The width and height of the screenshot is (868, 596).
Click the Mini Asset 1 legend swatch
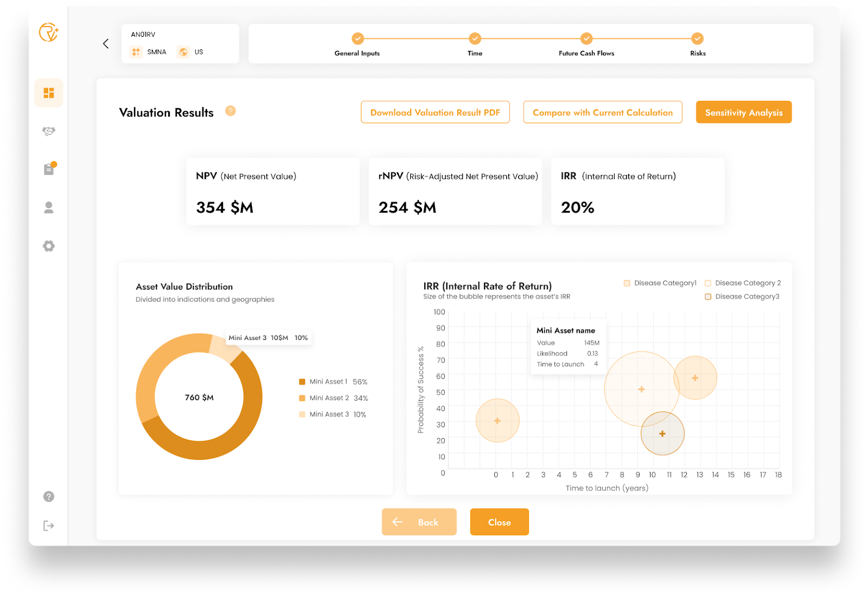tap(302, 382)
